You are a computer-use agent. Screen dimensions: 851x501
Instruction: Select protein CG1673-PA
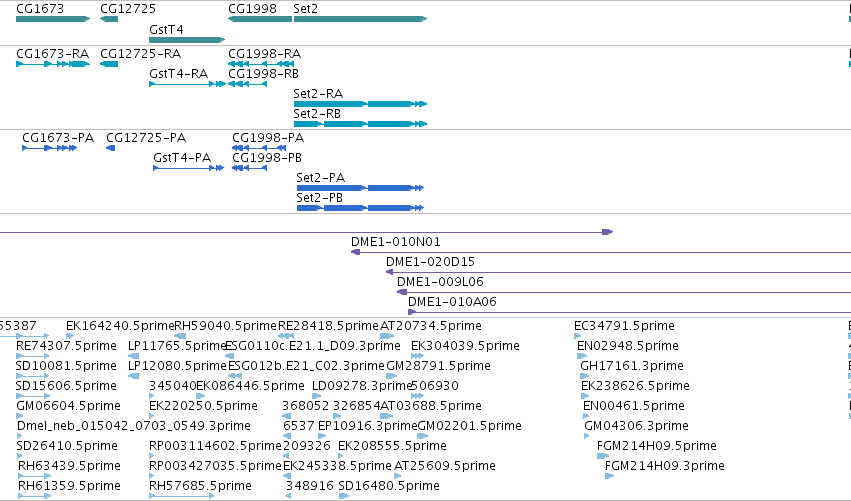[x=49, y=148]
